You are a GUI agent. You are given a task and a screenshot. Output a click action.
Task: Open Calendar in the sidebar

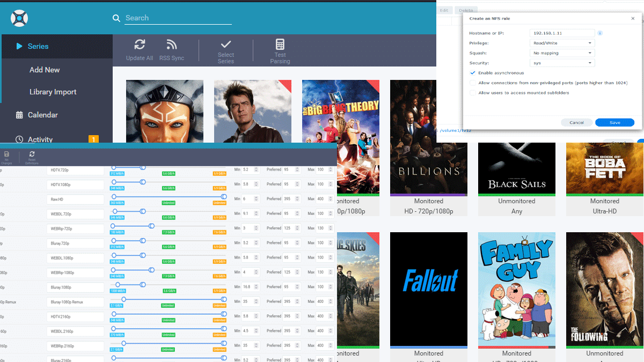[x=42, y=115]
